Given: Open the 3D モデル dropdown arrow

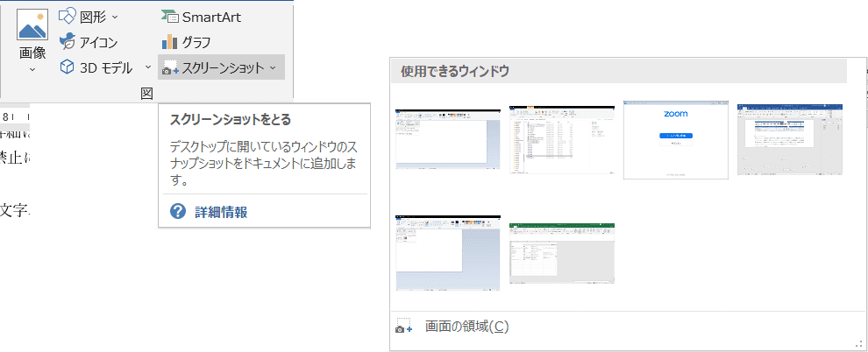Looking at the screenshot, I should tap(147, 67).
